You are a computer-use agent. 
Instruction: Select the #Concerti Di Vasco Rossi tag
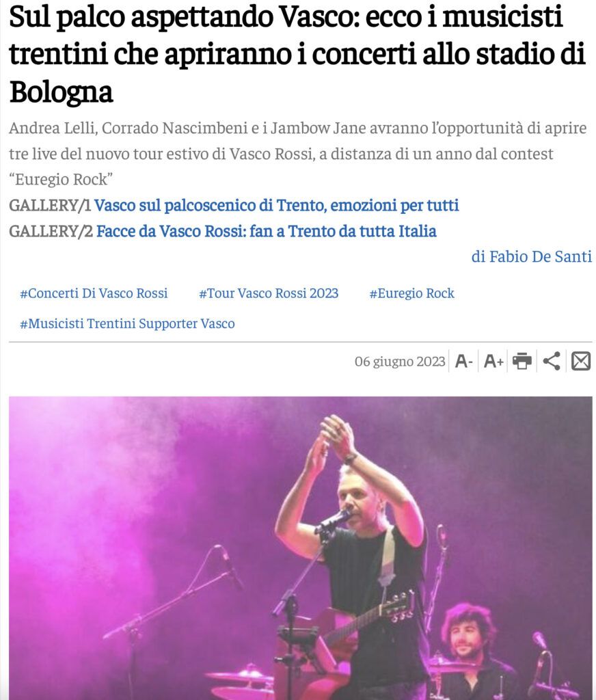(94, 293)
